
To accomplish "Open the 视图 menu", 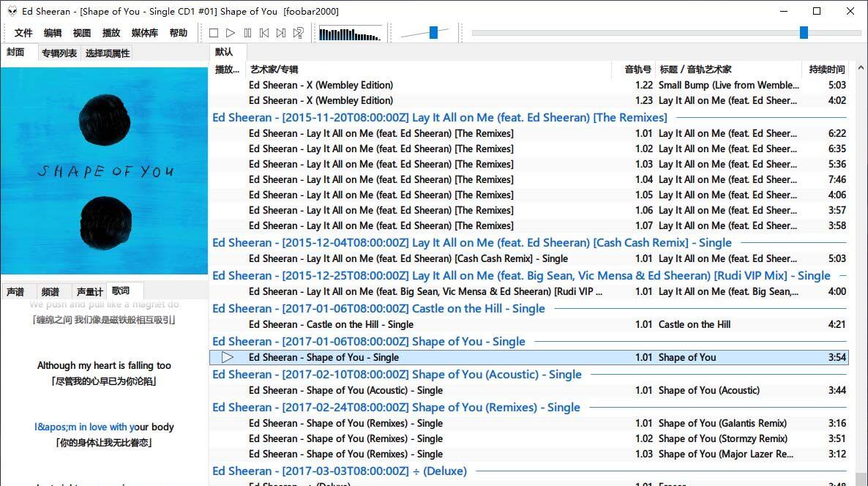I will pyautogui.click(x=82, y=33).
